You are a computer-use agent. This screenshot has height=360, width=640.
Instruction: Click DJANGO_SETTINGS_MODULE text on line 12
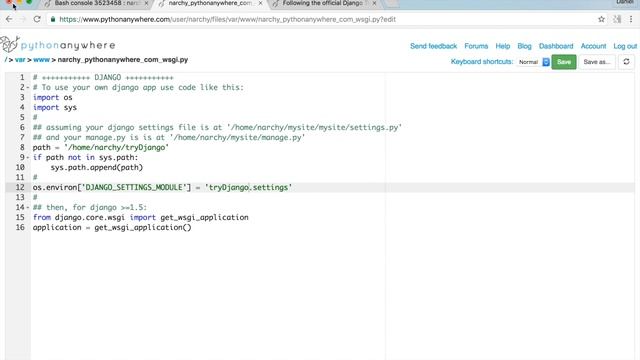pyautogui.click(x=134, y=187)
